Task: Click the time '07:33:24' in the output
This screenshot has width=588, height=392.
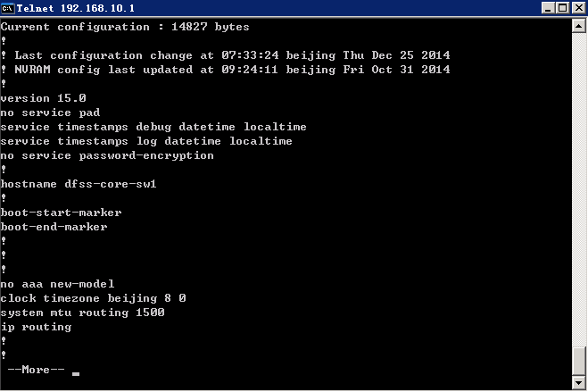Action: click(x=250, y=55)
